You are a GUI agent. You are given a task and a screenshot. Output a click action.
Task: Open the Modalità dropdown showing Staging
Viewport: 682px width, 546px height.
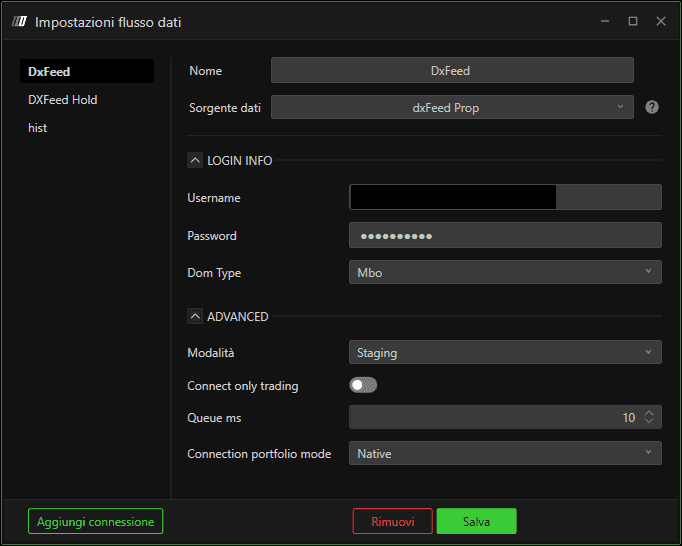[x=505, y=352]
